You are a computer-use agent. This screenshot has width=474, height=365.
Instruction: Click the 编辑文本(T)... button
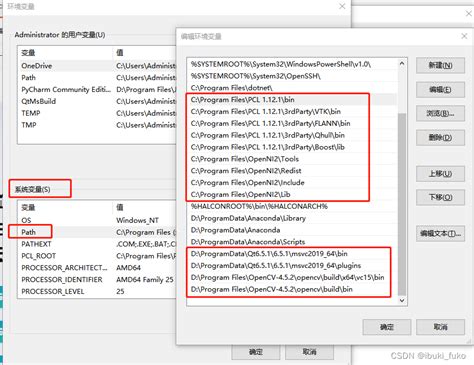click(x=440, y=234)
